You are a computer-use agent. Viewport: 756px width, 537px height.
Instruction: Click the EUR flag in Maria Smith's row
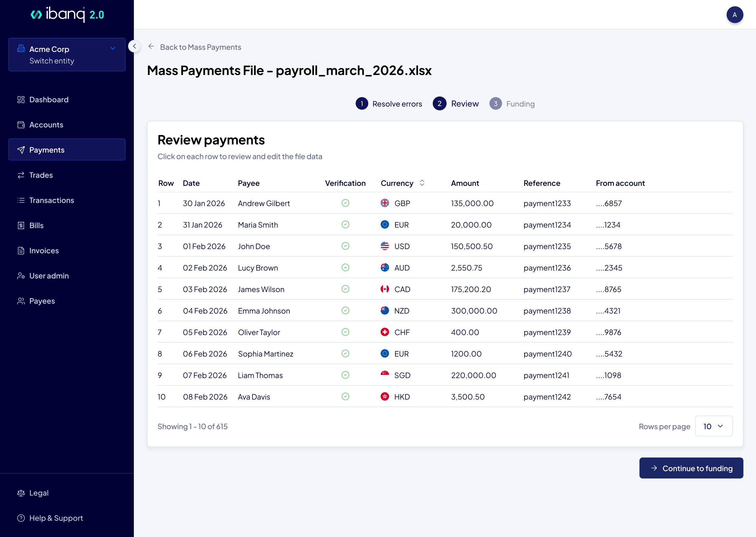(x=384, y=225)
